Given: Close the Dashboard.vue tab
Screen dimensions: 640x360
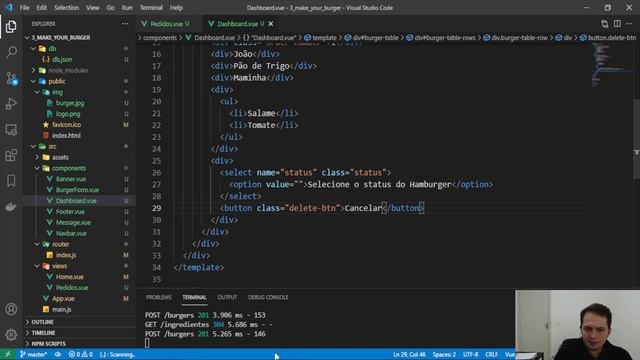Looking at the screenshot, I should pos(271,24).
